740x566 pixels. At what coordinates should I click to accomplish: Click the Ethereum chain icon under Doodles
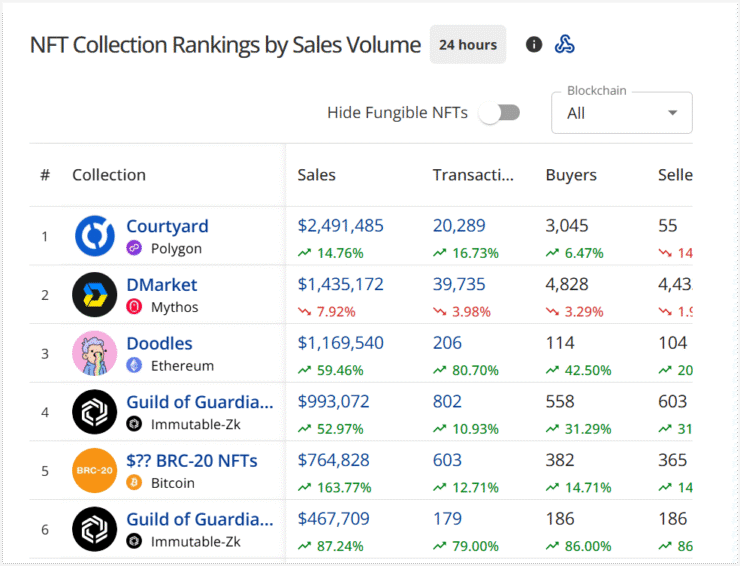point(134,365)
